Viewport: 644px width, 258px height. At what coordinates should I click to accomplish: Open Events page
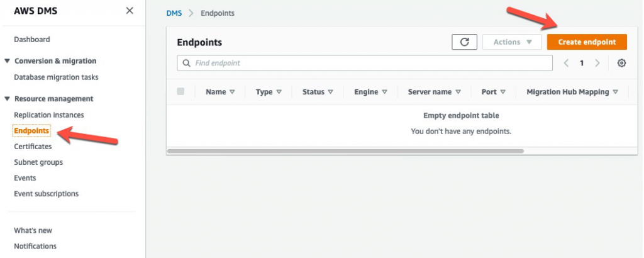click(x=25, y=178)
